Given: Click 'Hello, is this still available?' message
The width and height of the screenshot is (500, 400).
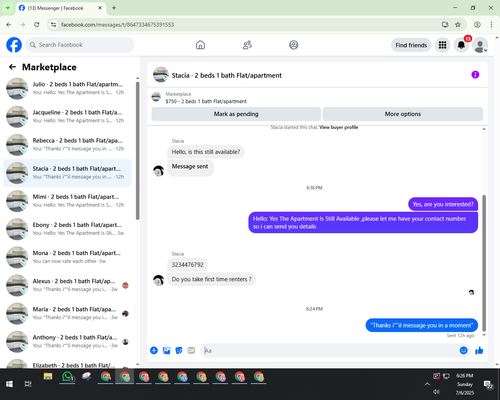Looking at the screenshot, I should click(206, 152).
